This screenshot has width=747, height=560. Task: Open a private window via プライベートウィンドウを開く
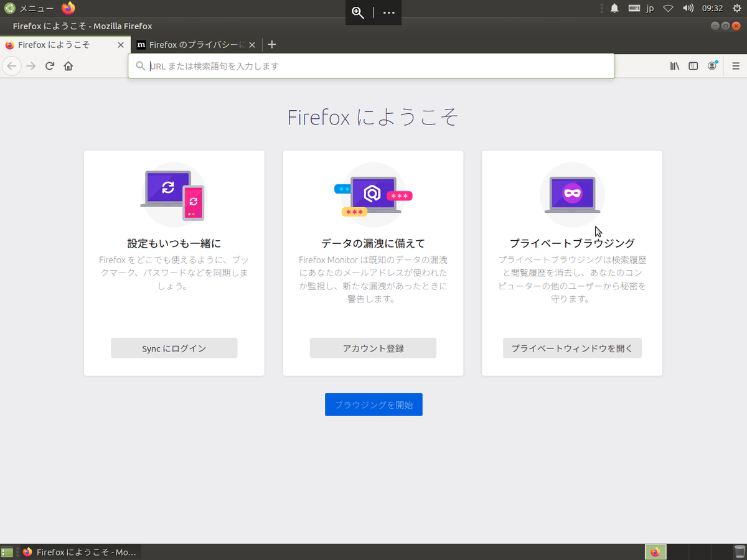click(572, 348)
